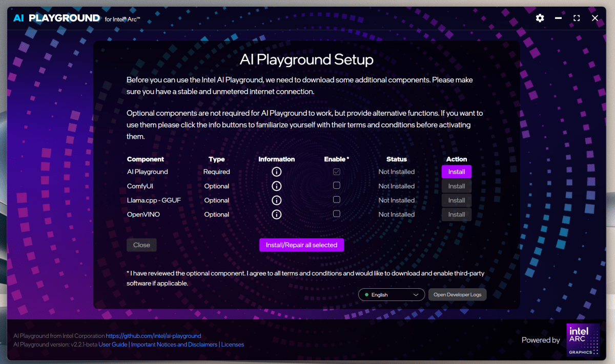615x364 pixels.
Task: Minimize the AI Playground window
Action: pyautogui.click(x=559, y=19)
